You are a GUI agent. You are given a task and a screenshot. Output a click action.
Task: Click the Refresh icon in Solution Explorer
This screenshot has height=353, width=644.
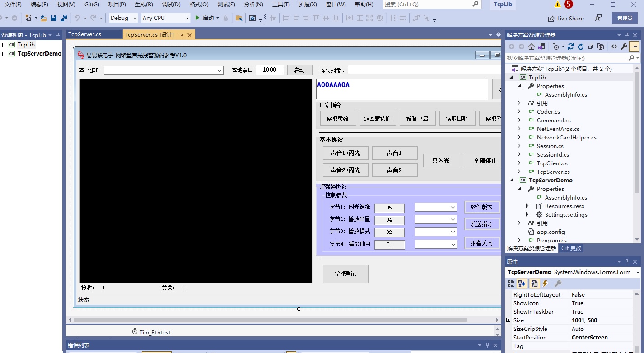(x=581, y=46)
